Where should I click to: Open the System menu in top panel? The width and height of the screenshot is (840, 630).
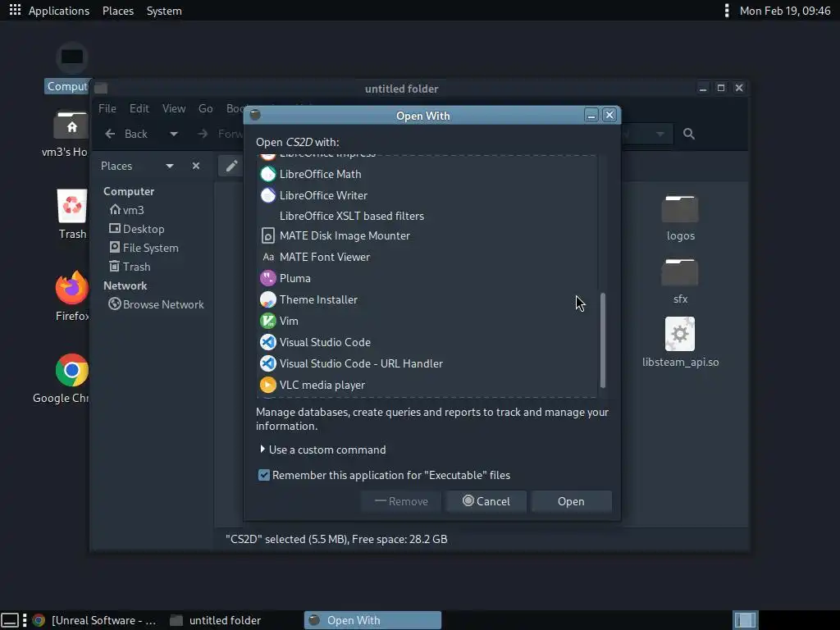point(164,11)
